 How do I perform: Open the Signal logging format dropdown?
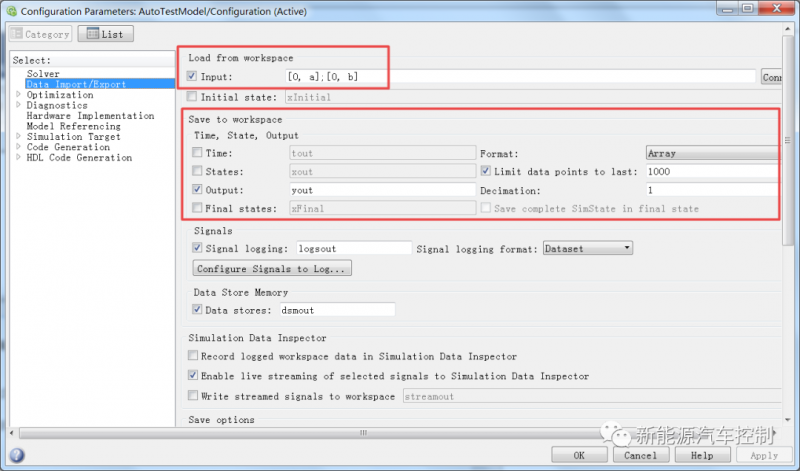(x=587, y=248)
